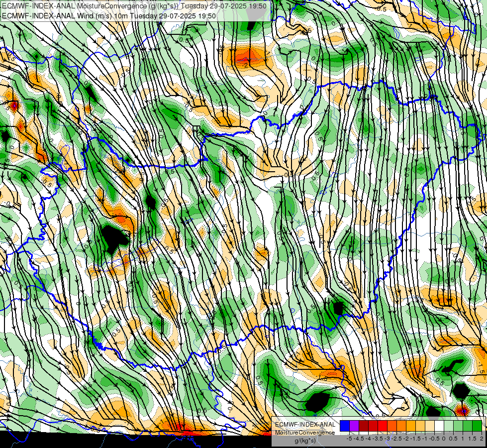Click the -3.5 legend scale value
The image size is (487, 448).
(378, 439)
